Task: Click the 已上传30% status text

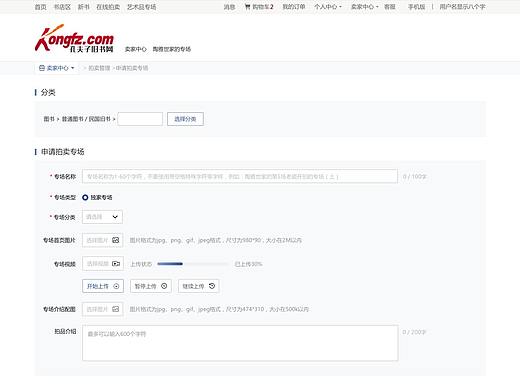Action: 248,264
